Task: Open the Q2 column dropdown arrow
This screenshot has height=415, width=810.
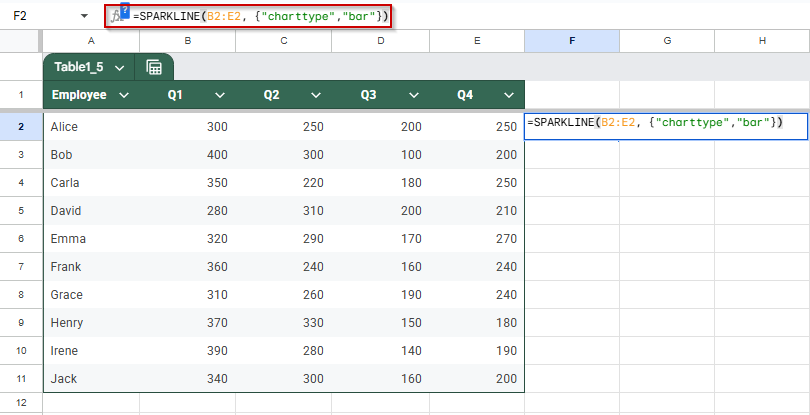Action: (x=316, y=95)
